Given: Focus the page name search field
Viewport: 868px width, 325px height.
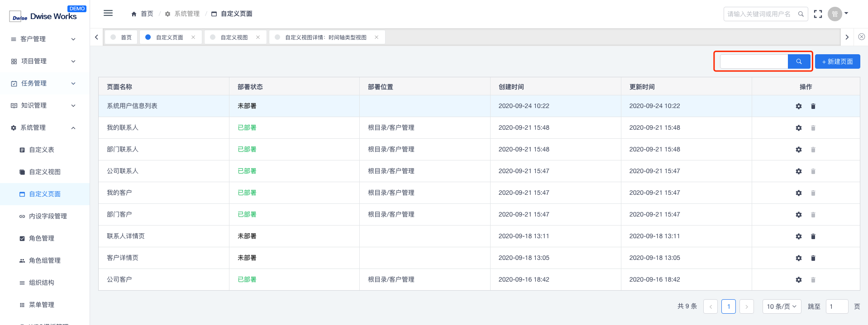Looking at the screenshot, I should point(754,61).
